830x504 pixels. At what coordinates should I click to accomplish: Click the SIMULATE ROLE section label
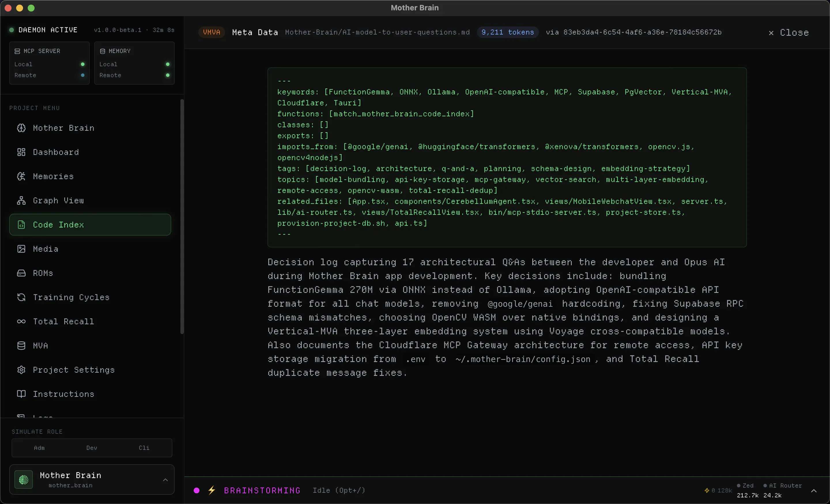click(x=37, y=432)
